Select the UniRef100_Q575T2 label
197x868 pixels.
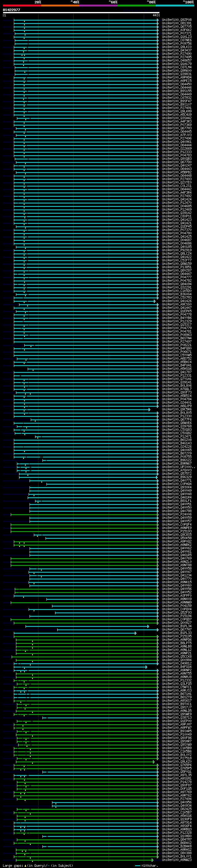177,474
